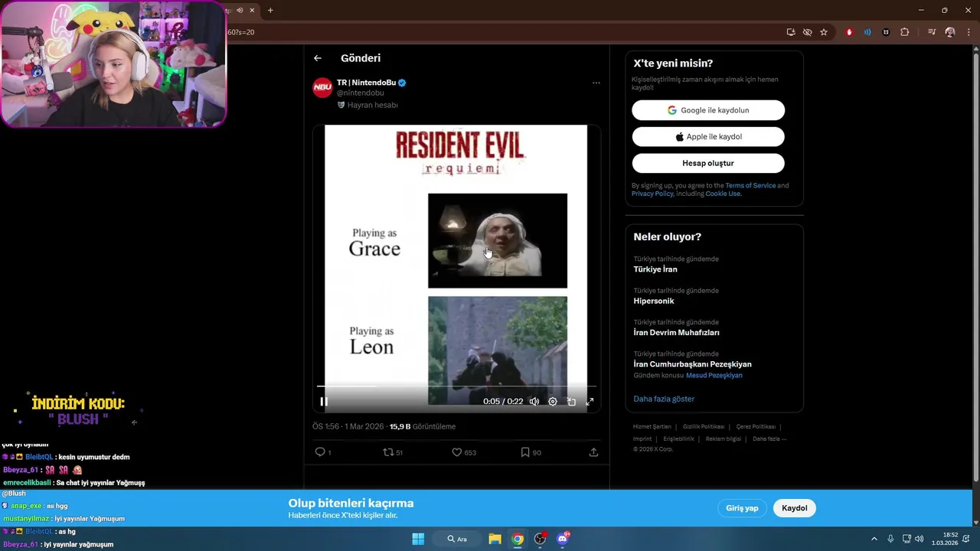
Task: Open Reklam bilgisi footer link
Action: [x=724, y=439]
